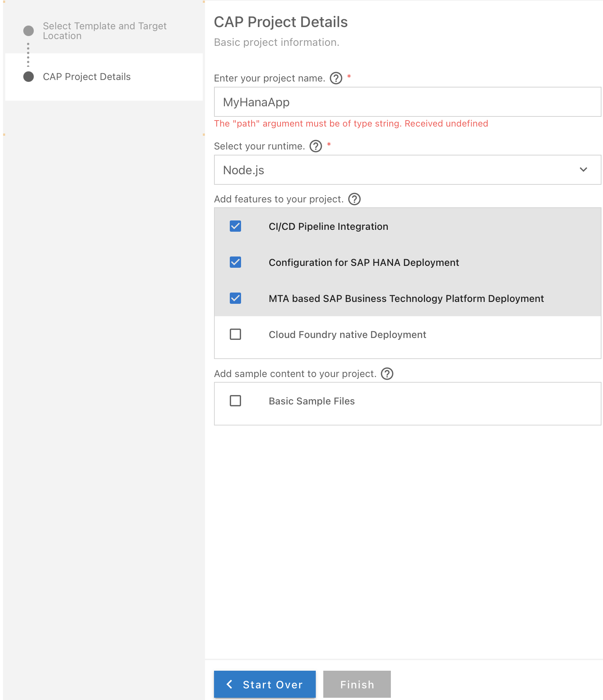Click the path argument error message

pyautogui.click(x=351, y=124)
